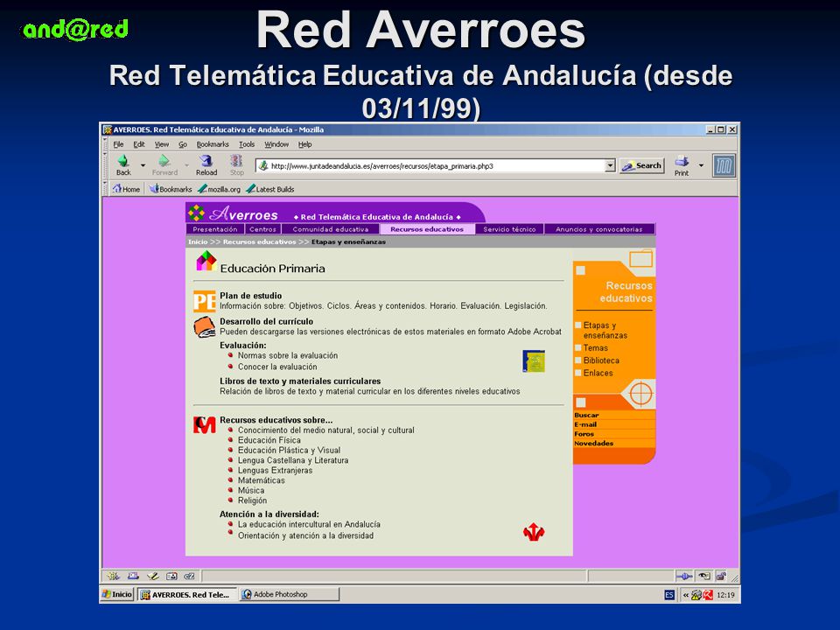Switch to Adobe Photoshop in the taskbar
The height and width of the screenshot is (630, 840).
click(x=290, y=594)
